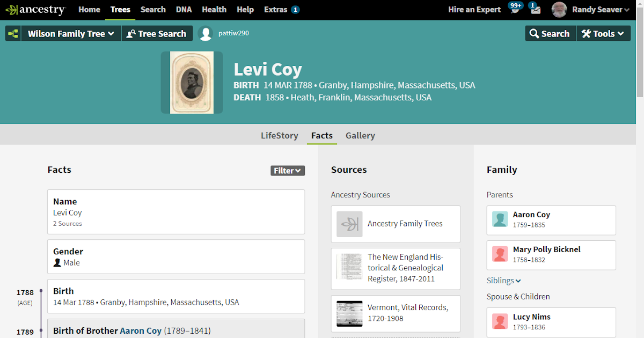Screen dimensions: 644x338
Task: Click the magnifier icon on the Search button
Action: (x=535, y=33)
